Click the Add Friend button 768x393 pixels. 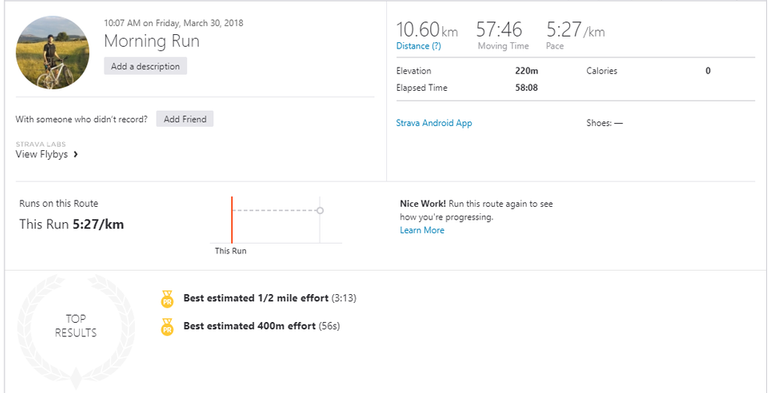pyautogui.click(x=185, y=119)
